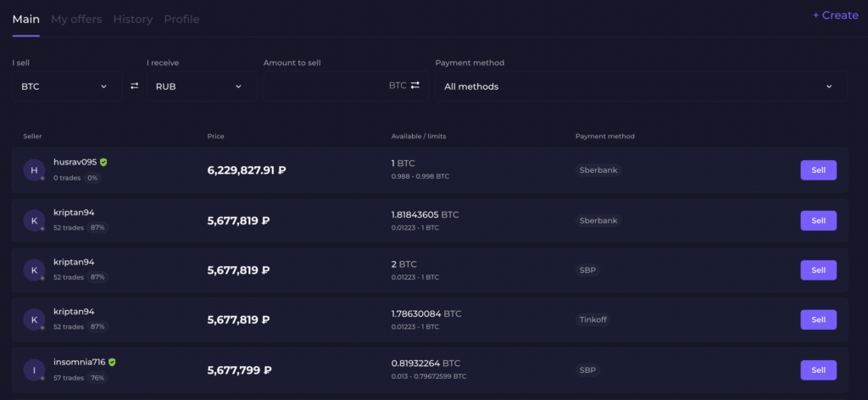Click the husrav095 verified shield badge
868x400 pixels.
tap(103, 162)
